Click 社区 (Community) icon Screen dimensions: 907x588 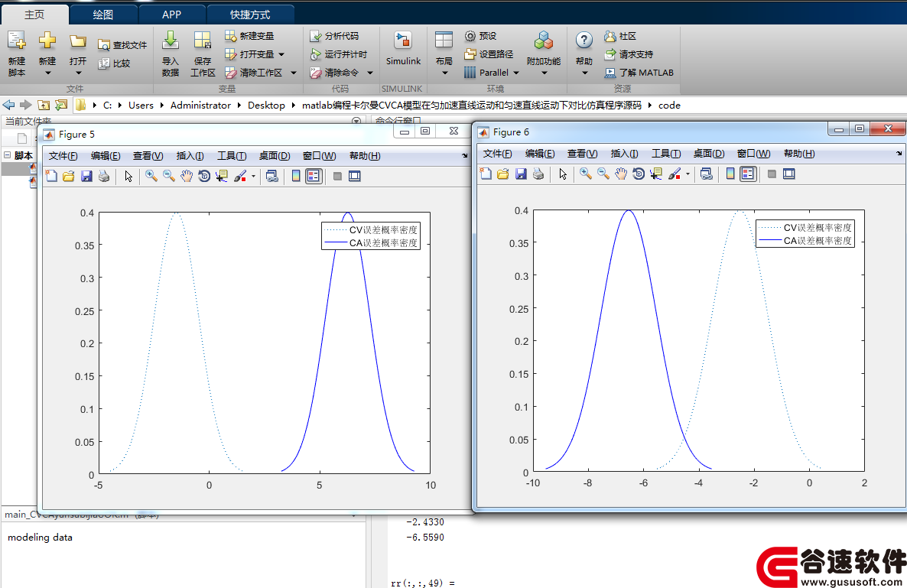[x=610, y=36]
